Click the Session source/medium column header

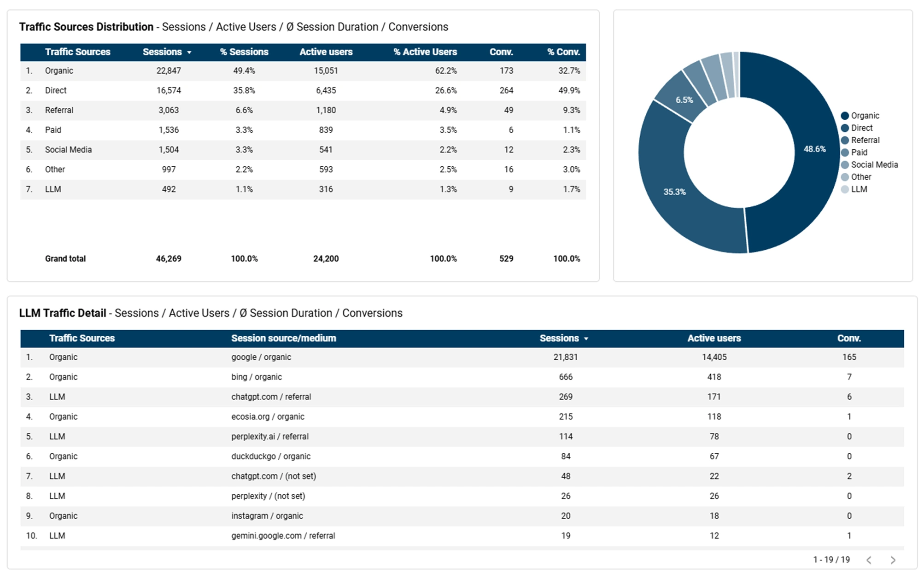(x=283, y=338)
